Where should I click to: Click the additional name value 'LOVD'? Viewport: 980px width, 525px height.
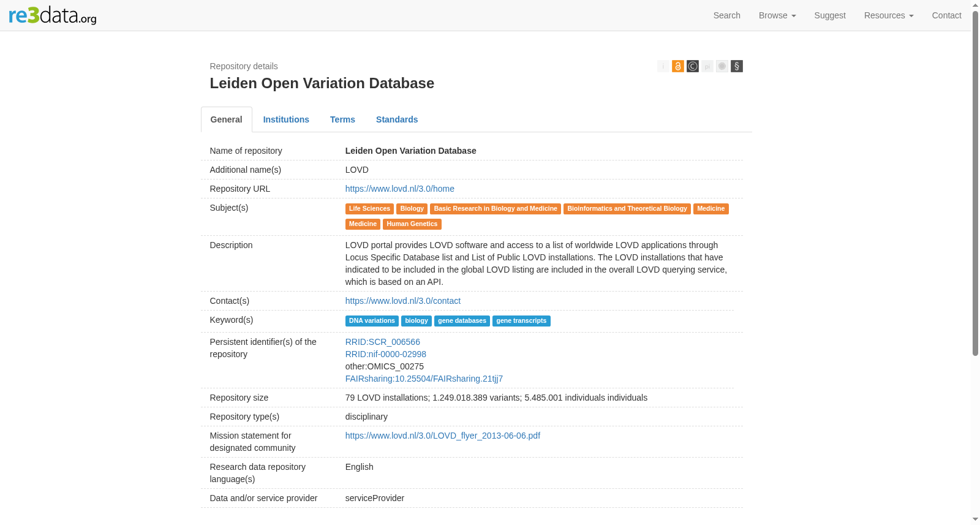click(357, 170)
